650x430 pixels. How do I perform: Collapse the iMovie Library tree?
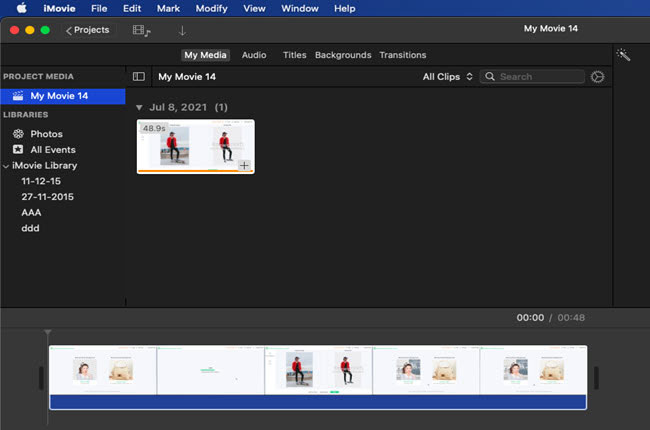coord(6,166)
